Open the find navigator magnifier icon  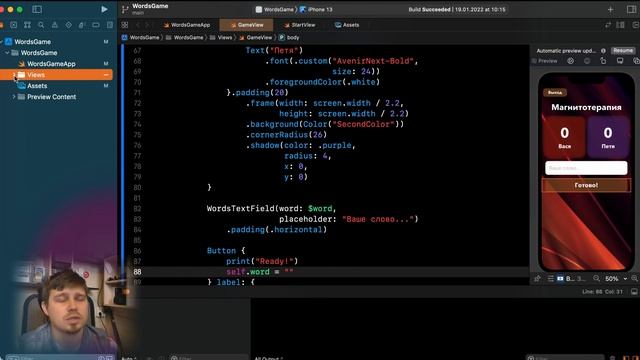click(x=41, y=25)
